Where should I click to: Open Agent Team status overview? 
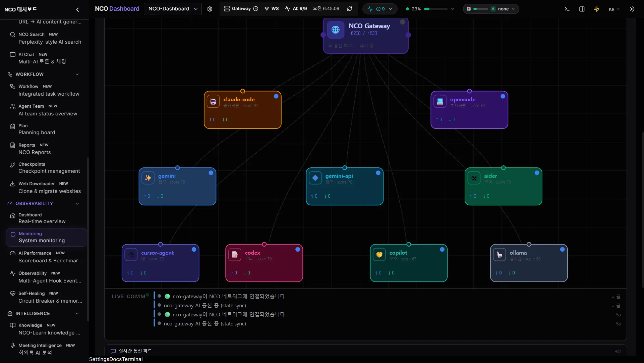pos(46,110)
